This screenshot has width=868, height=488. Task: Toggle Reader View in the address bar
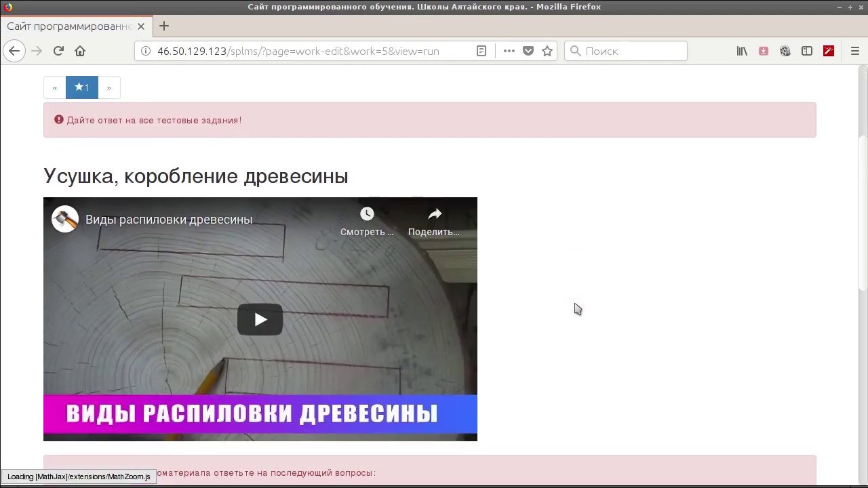(x=481, y=51)
